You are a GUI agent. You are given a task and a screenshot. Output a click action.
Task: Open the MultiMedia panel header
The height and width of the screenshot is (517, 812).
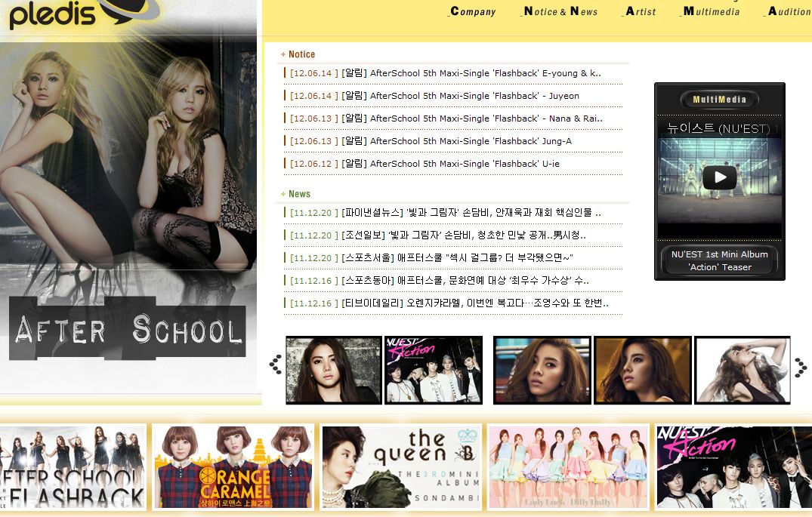coord(719,100)
